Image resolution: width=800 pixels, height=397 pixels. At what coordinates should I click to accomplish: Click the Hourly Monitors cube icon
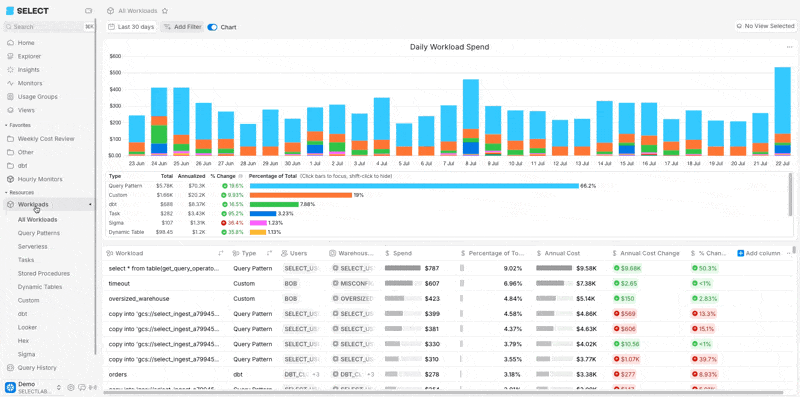(x=10, y=179)
